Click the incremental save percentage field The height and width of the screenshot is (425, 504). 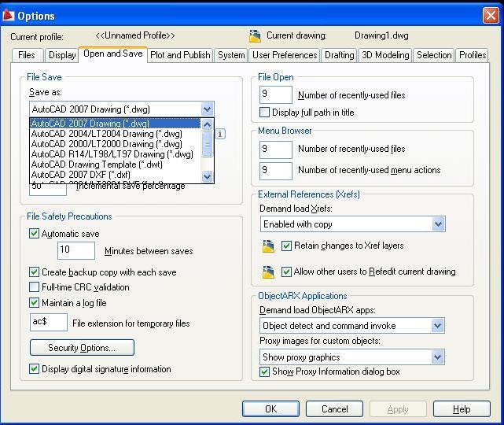(x=48, y=190)
